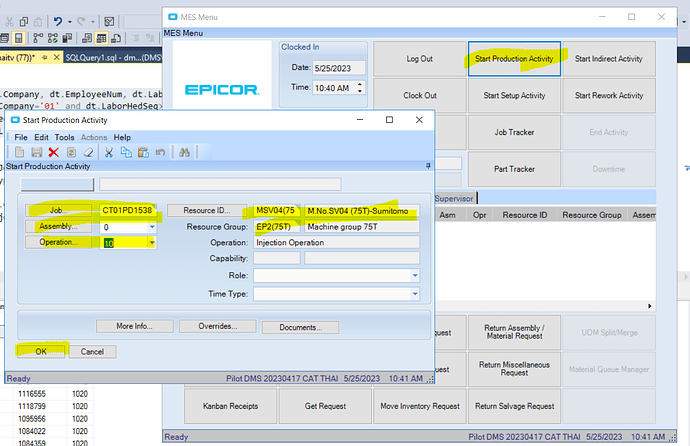Open the Operation number dropdown arrow
The height and width of the screenshot is (446, 690).
pos(152,242)
